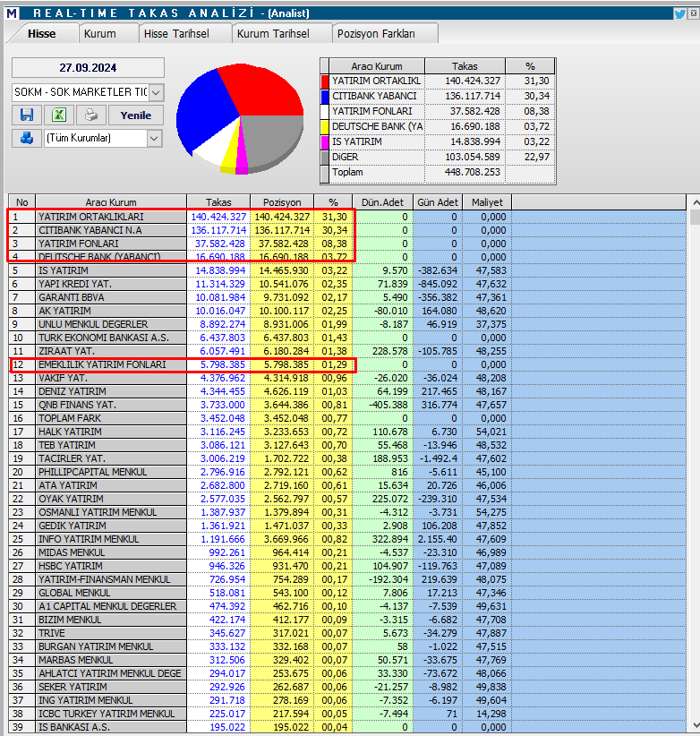Select the TACIRLER YAT. row
Screen dimensions: 700x736
[347, 458]
